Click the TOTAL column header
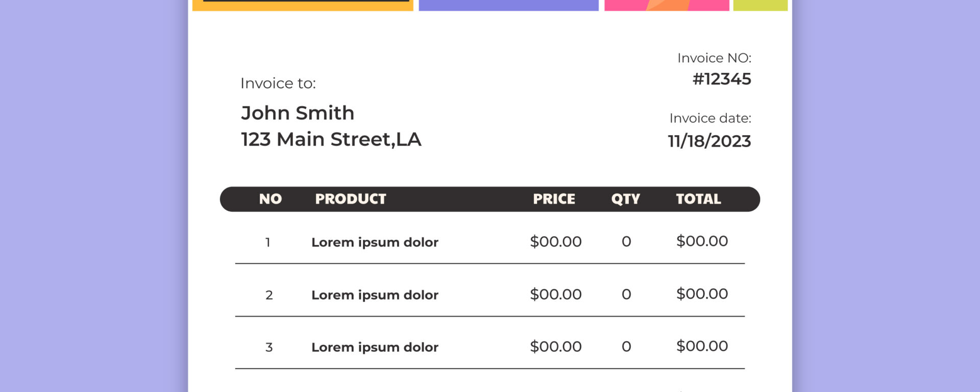 pyautogui.click(x=698, y=199)
